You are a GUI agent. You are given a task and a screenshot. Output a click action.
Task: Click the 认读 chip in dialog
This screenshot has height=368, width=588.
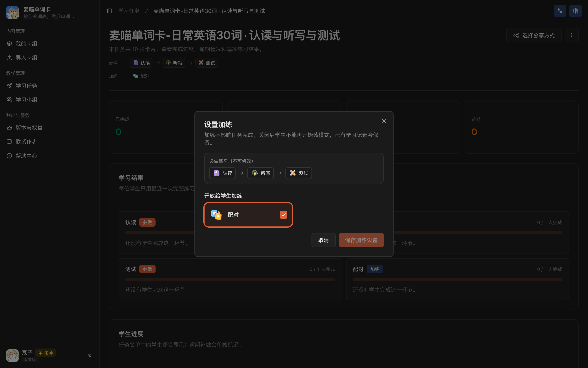(x=222, y=173)
